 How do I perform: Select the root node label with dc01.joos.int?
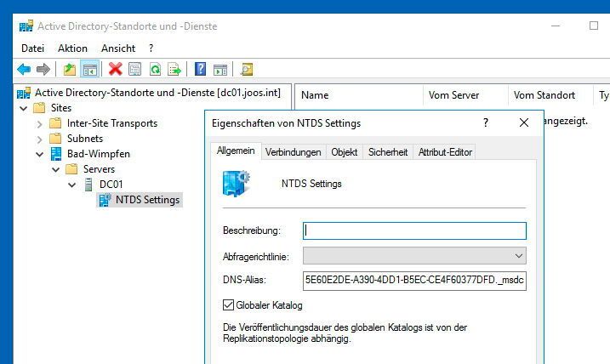point(157,93)
